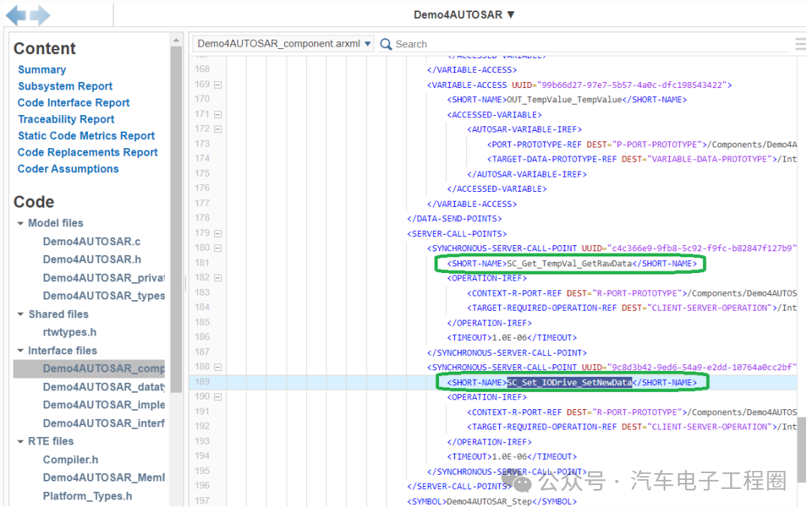Open the Coder Assumptions link
Viewport: 812px width, 513px height.
pos(68,169)
